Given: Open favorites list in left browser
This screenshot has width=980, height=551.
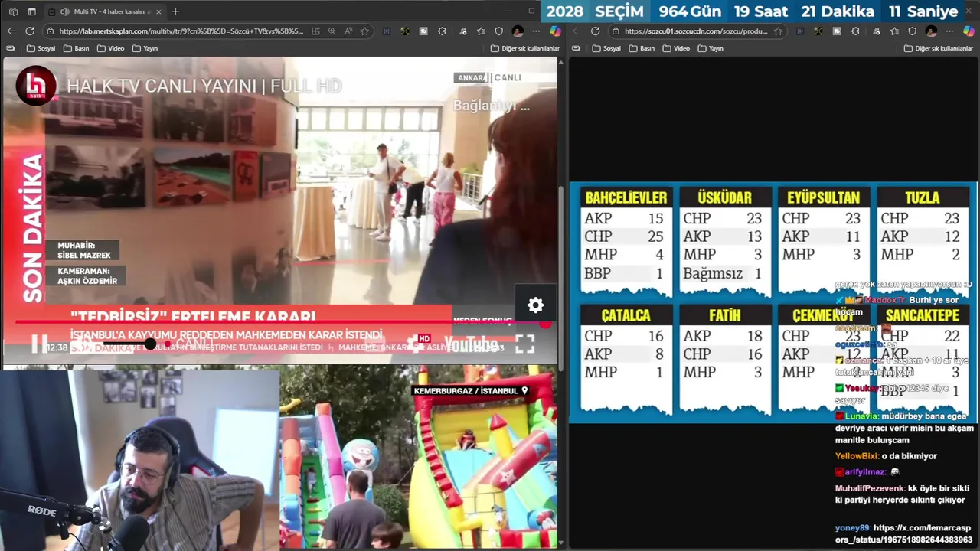Looking at the screenshot, I should [x=480, y=31].
